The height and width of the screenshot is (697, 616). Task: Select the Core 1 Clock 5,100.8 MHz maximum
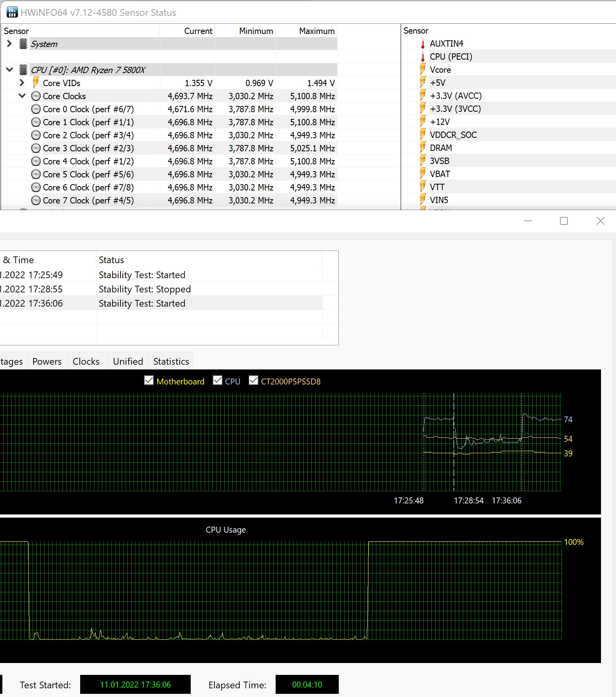pos(312,122)
